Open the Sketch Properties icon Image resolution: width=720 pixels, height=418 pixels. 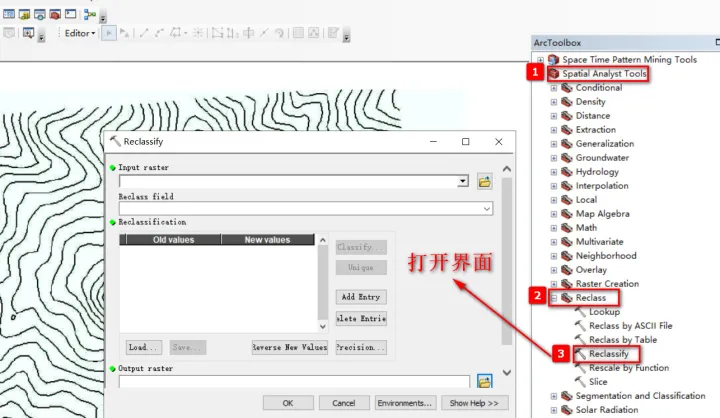point(314,33)
